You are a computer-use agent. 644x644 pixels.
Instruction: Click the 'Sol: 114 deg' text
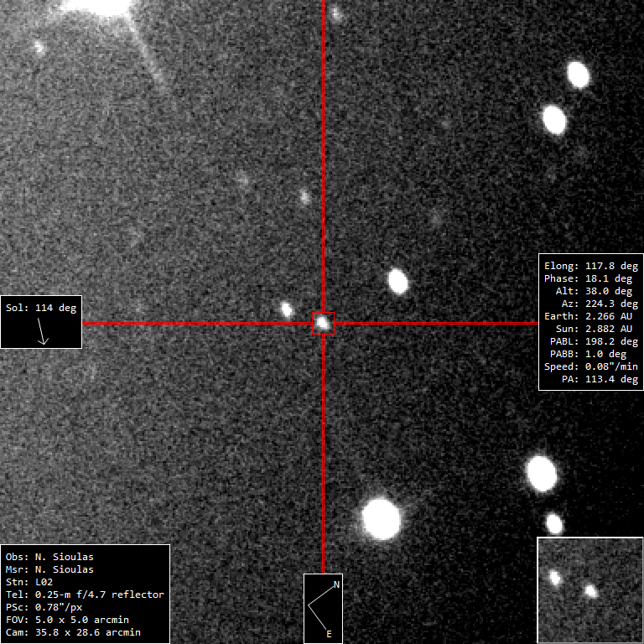point(41,308)
